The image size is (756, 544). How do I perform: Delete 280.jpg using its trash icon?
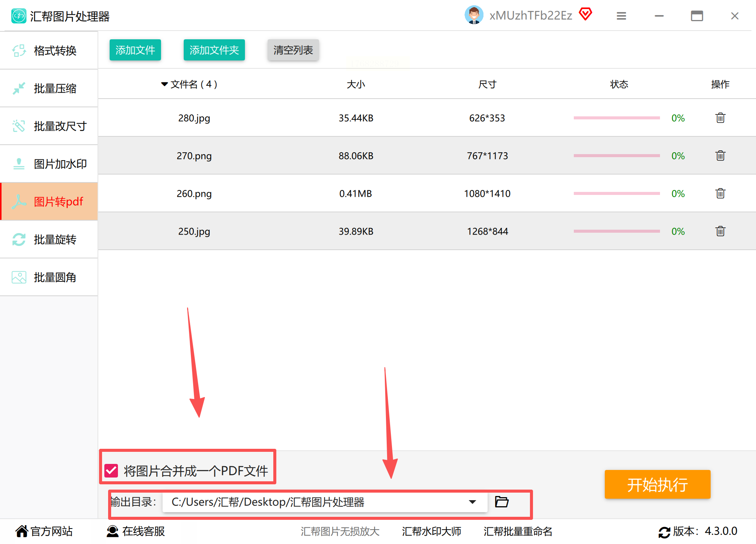tap(720, 118)
